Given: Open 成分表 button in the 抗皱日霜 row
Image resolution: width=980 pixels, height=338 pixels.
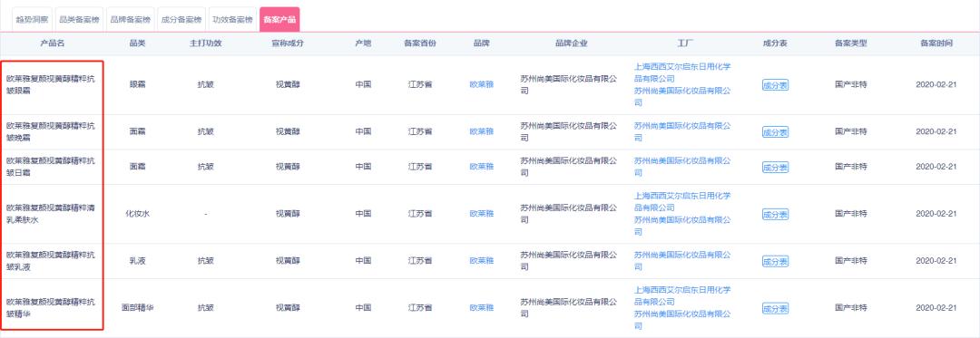Looking at the screenshot, I should (775, 167).
